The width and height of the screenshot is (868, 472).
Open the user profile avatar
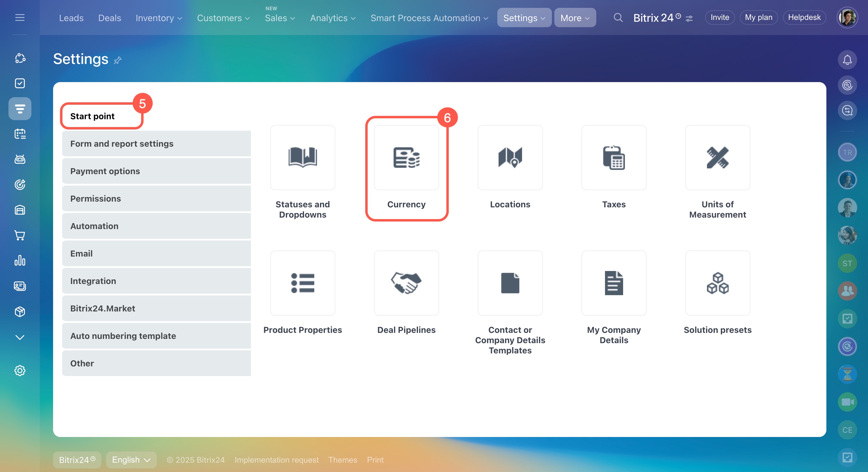coord(847,18)
